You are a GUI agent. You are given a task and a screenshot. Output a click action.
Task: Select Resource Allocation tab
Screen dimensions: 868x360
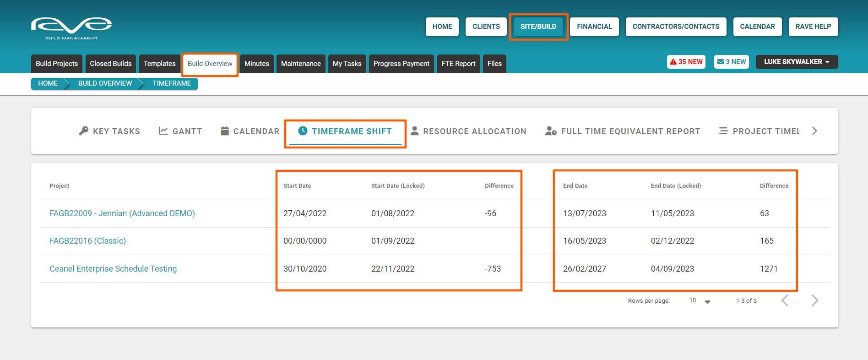click(x=468, y=131)
